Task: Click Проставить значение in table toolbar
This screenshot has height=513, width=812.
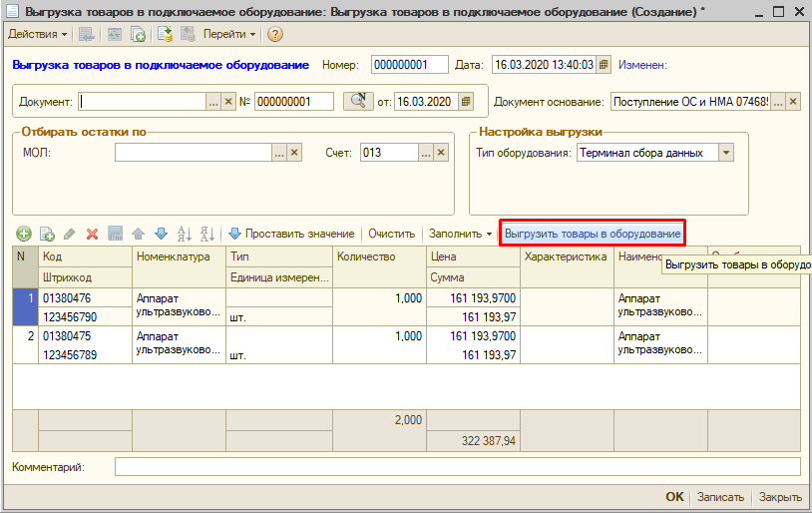Action: click(291, 234)
